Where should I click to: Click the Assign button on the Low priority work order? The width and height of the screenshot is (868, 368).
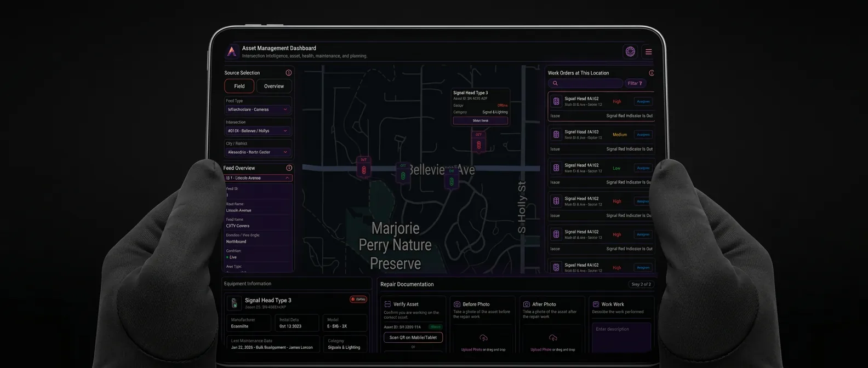pyautogui.click(x=643, y=168)
